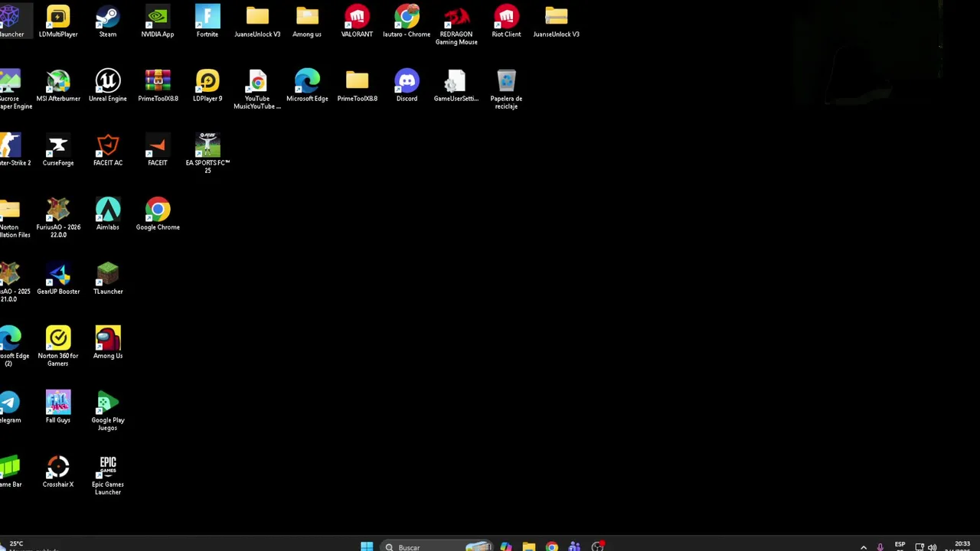
Task: Open Microsoft Teams taskbar icon
Action: 575,546
